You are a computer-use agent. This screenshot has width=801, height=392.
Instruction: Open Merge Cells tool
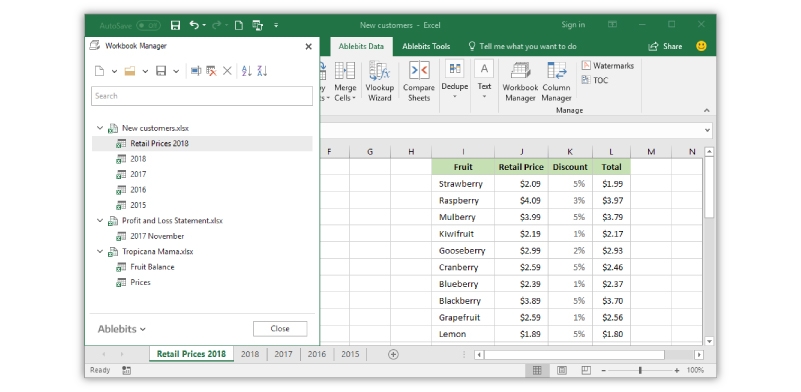[345, 82]
